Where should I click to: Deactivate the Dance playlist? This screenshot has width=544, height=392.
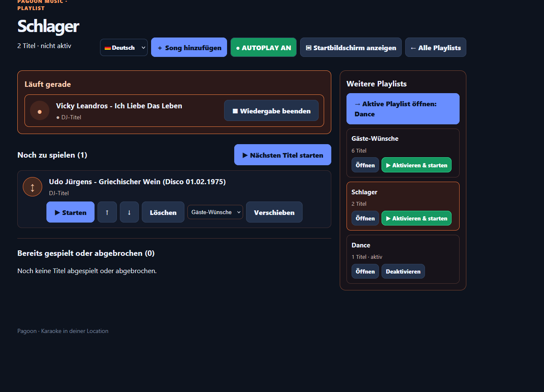point(403,271)
